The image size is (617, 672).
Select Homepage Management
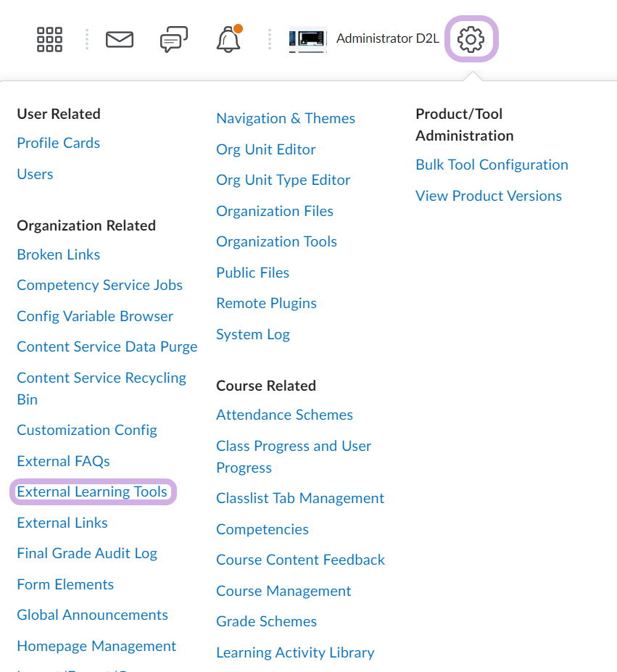96,646
